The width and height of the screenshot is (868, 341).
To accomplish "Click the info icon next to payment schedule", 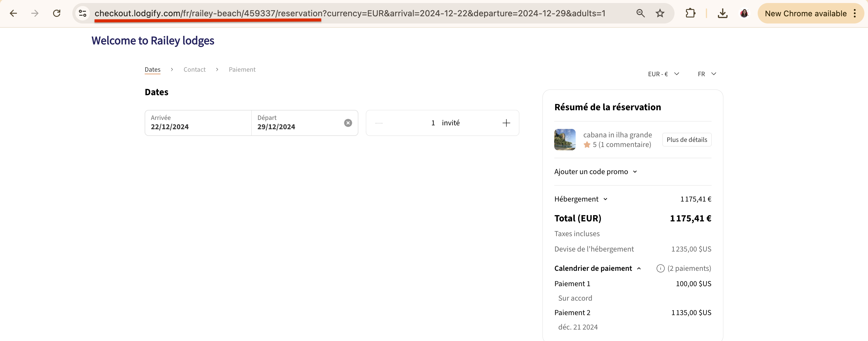I will (x=660, y=268).
